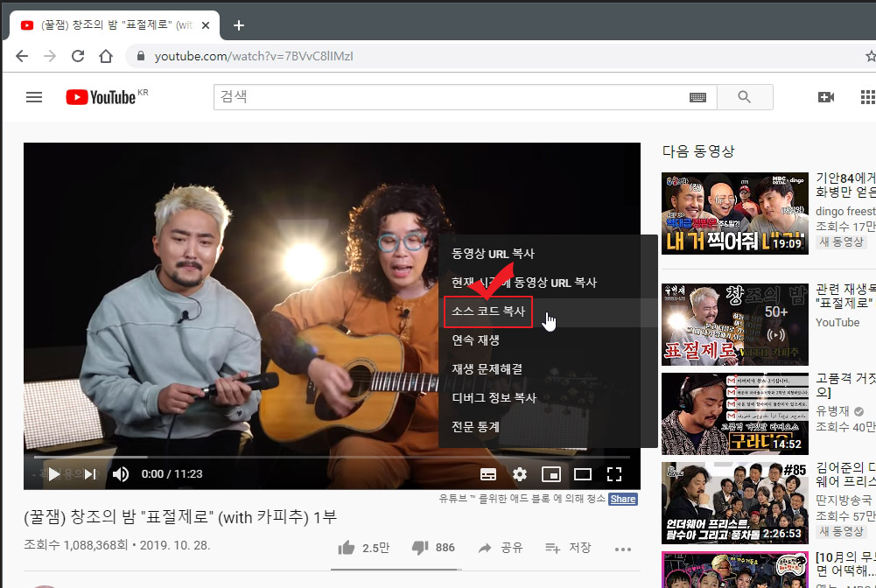Open the browser home page icon
Screen dimensions: 876x588
(x=106, y=56)
